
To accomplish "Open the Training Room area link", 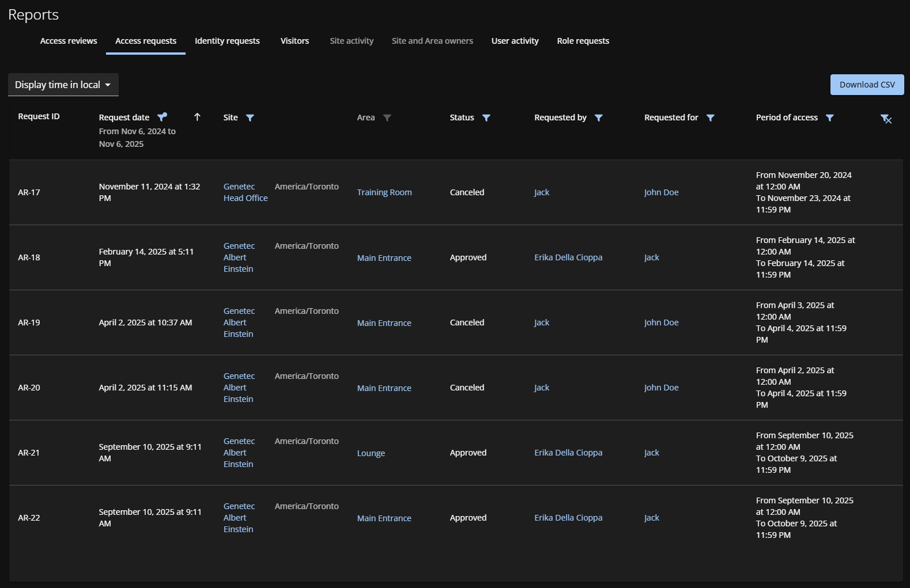I will point(384,192).
